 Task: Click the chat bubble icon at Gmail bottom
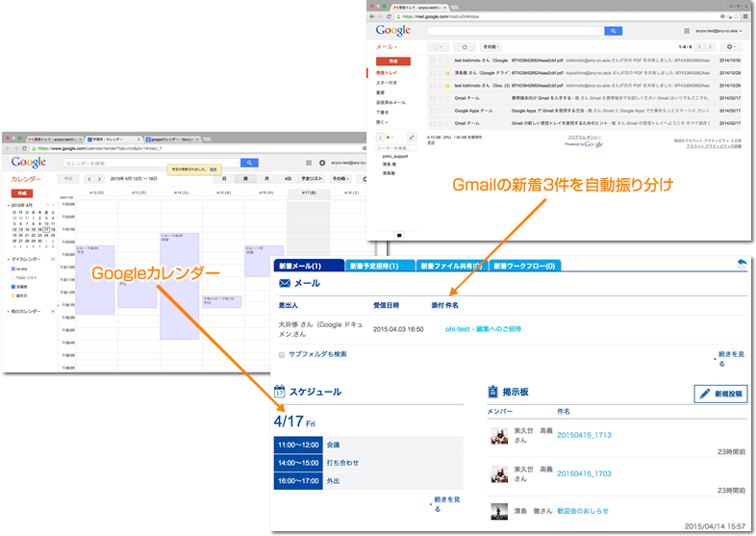pos(399,236)
